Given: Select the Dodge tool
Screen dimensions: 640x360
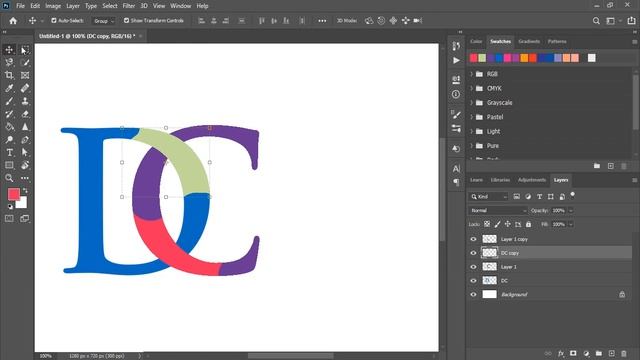Looking at the screenshot, I should click(9, 140).
